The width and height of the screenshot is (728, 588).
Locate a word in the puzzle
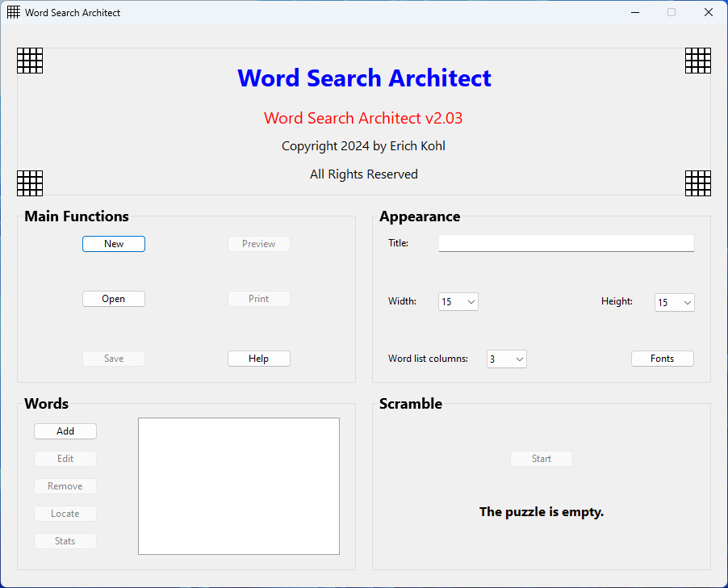[x=65, y=513]
